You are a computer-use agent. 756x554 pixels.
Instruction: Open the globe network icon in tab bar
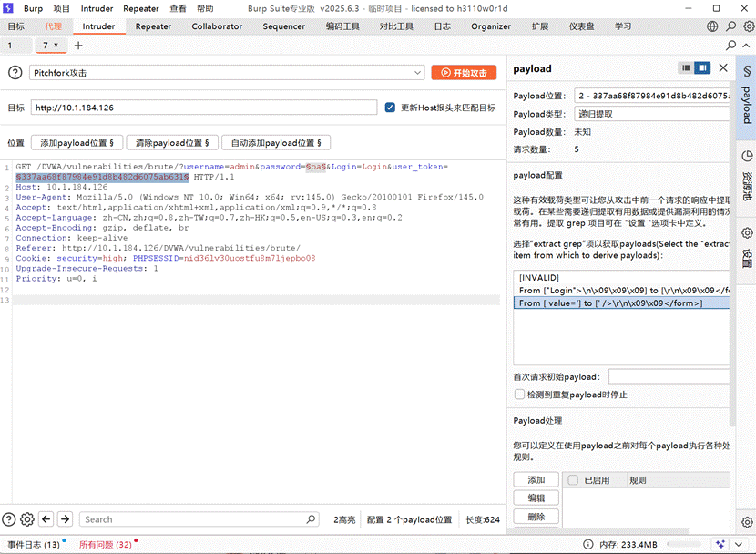[x=712, y=26]
